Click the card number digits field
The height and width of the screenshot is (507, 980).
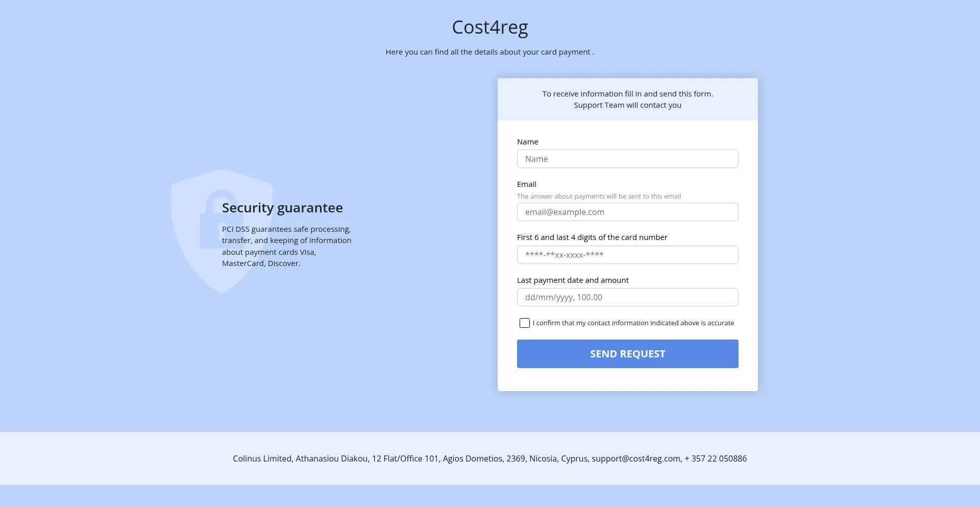[627, 255]
